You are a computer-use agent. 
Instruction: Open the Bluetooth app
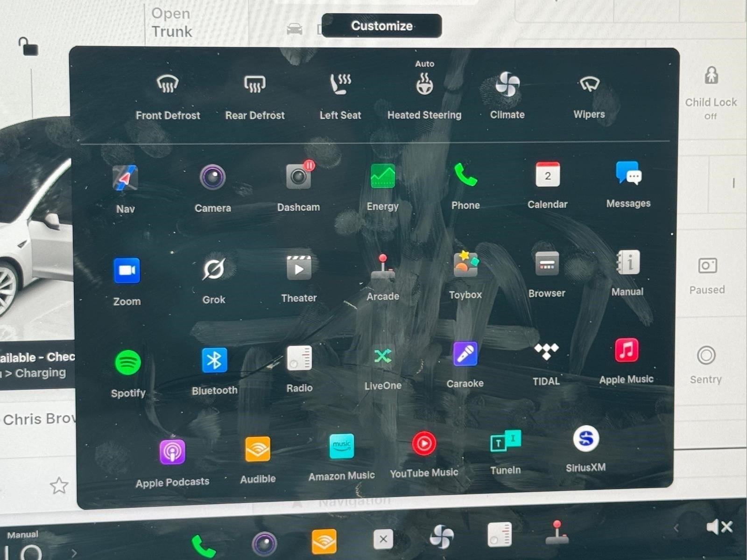coord(214,360)
